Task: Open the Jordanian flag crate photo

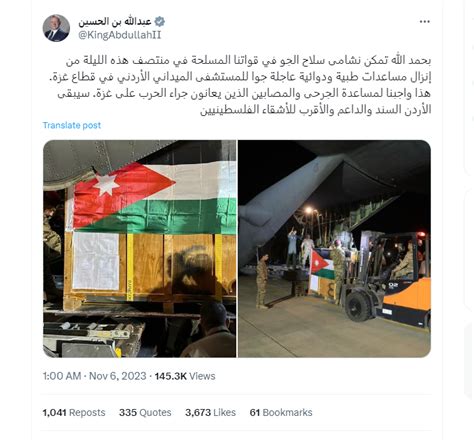Action: 139,249
